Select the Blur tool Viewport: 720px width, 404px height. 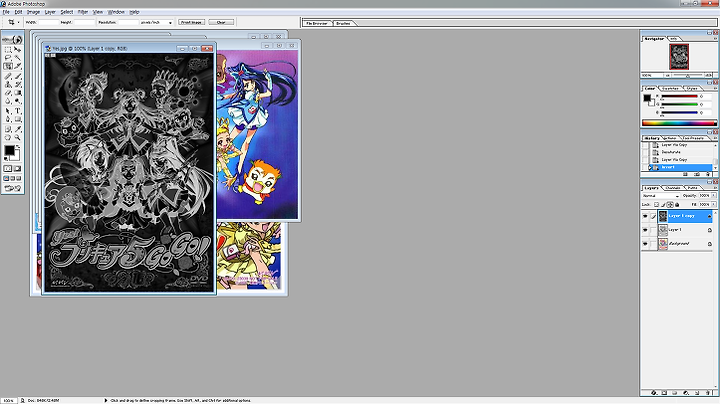(x=8, y=101)
